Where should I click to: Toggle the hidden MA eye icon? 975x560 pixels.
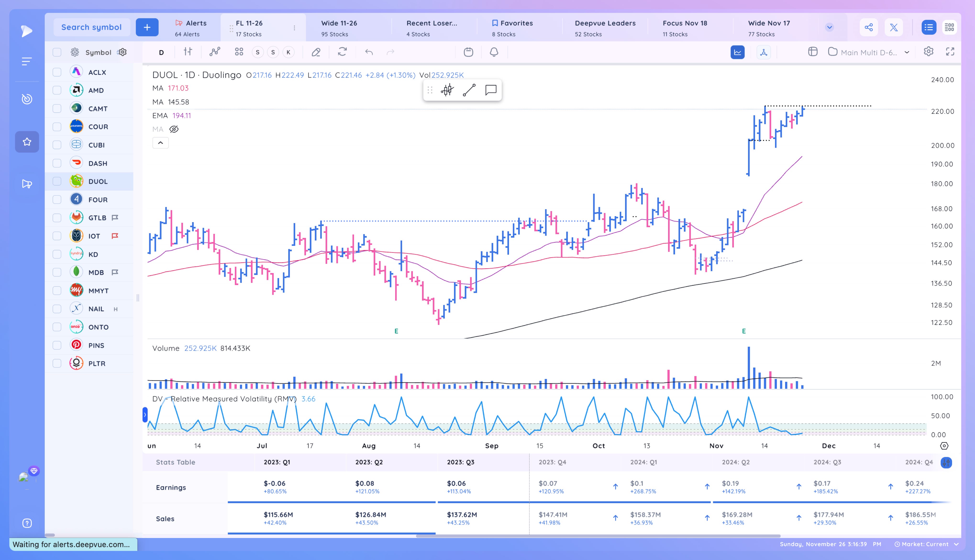click(174, 129)
